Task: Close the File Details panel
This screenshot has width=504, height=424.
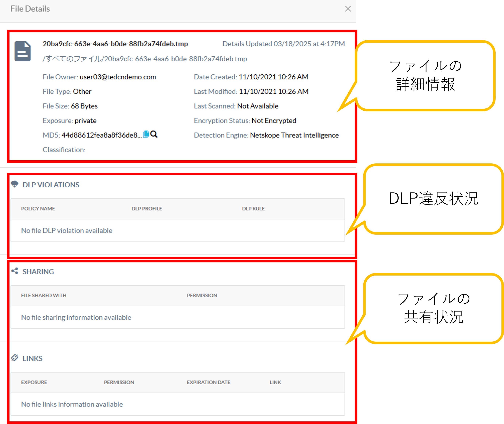Action: pyautogui.click(x=348, y=9)
